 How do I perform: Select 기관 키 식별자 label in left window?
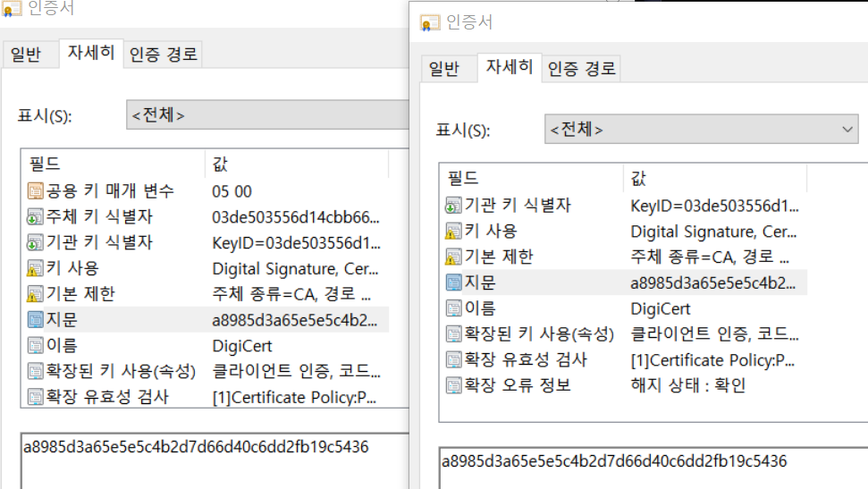99,242
